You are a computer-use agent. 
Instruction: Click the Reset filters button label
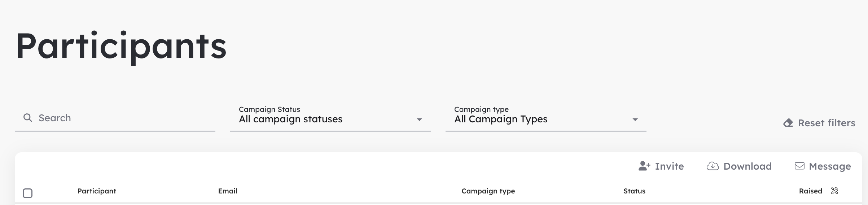pos(827,123)
